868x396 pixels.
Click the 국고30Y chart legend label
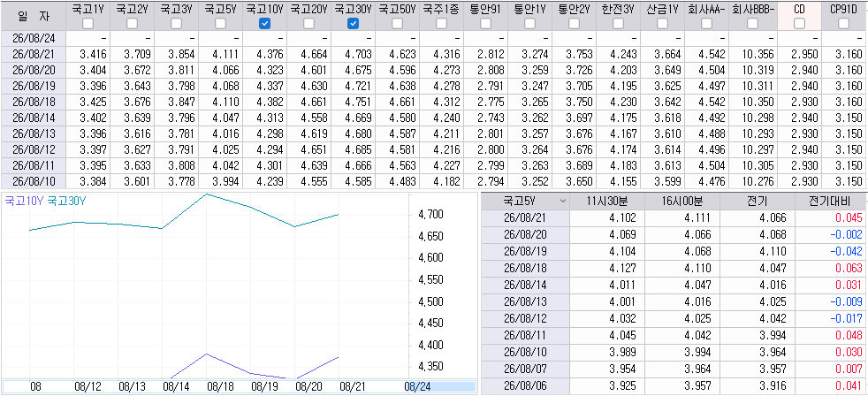pos(68,202)
